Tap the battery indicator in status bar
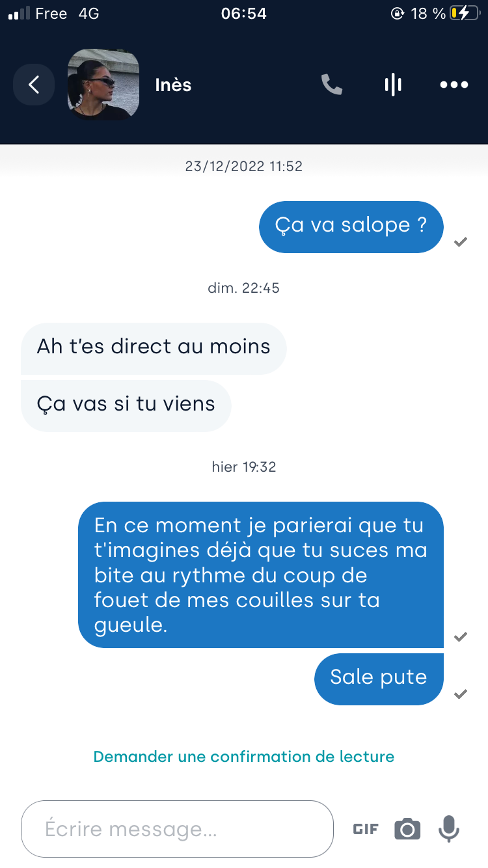The height and width of the screenshot is (868, 488). point(467,14)
